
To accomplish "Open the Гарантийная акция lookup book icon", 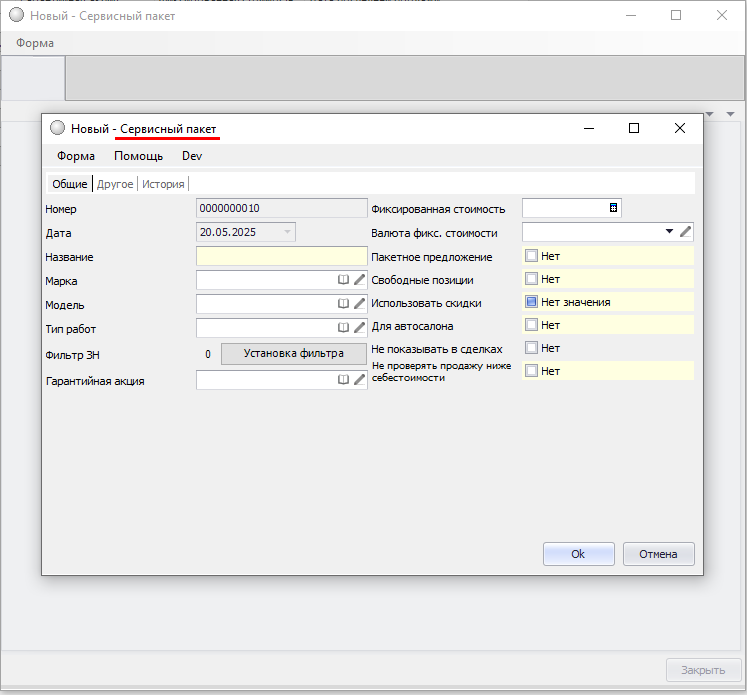I will click(x=343, y=380).
